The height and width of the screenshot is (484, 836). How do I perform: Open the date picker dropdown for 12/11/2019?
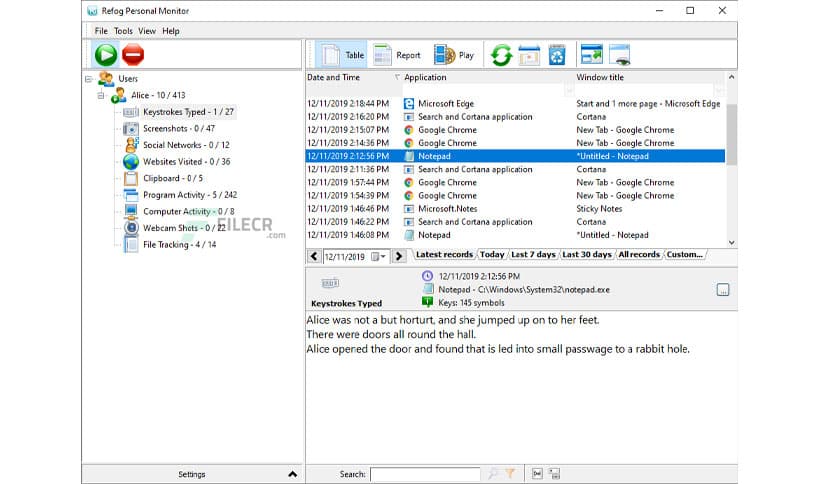[379, 257]
